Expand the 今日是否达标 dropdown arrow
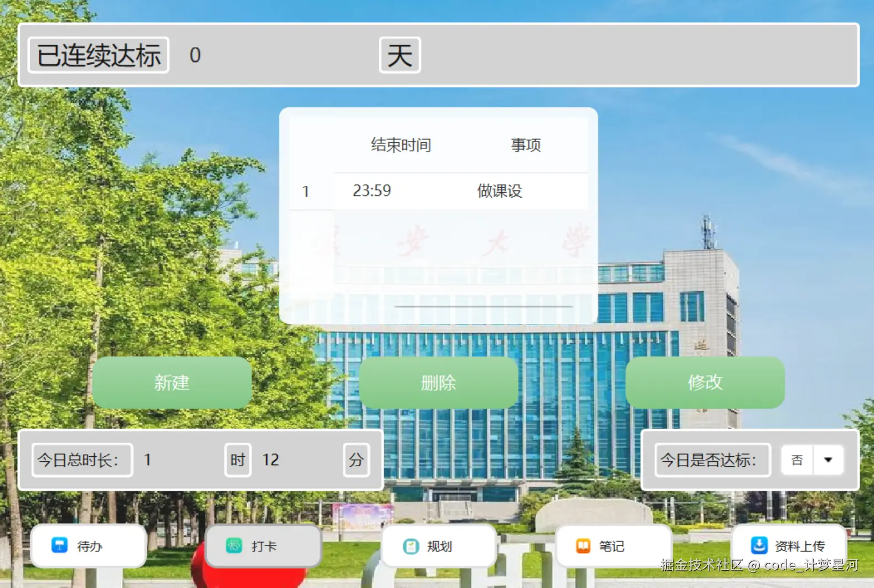The height and width of the screenshot is (588, 874). 828,460
